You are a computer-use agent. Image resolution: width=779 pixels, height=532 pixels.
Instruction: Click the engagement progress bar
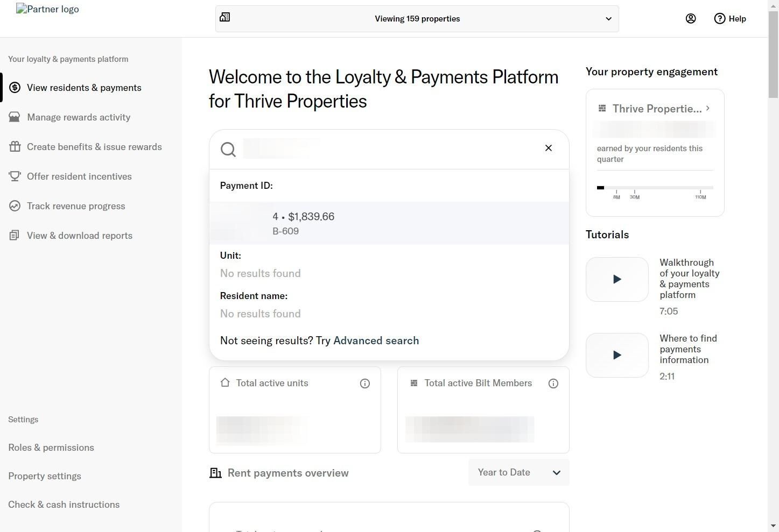click(655, 188)
